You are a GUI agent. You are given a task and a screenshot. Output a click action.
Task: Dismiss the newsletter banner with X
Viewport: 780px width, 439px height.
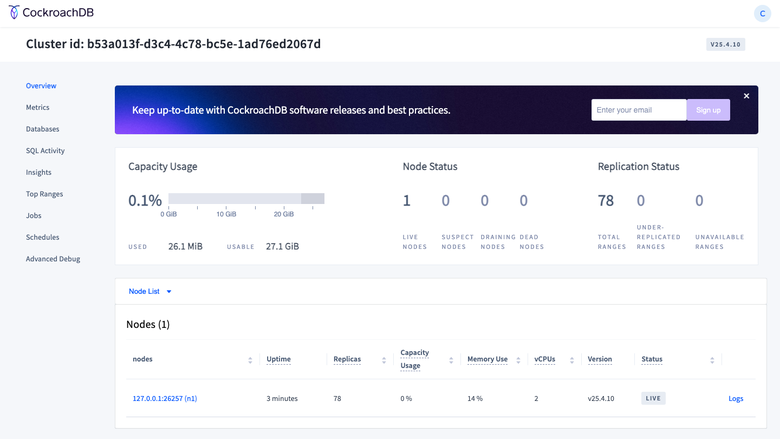pos(746,96)
